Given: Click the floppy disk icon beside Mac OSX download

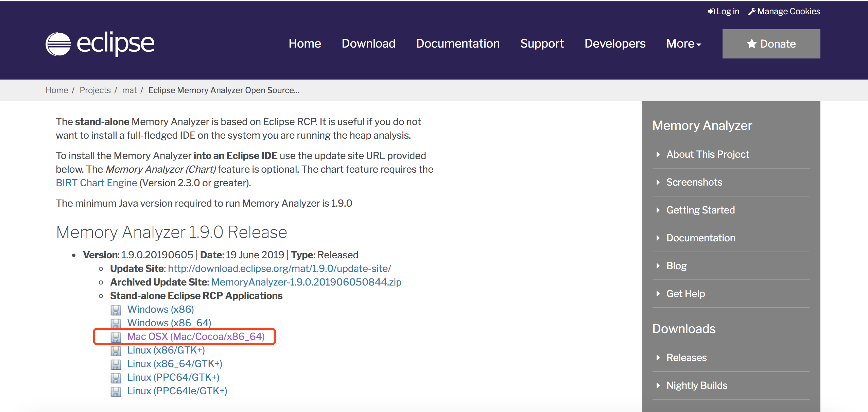Looking at the screenshot, I should tap(116, 337).
